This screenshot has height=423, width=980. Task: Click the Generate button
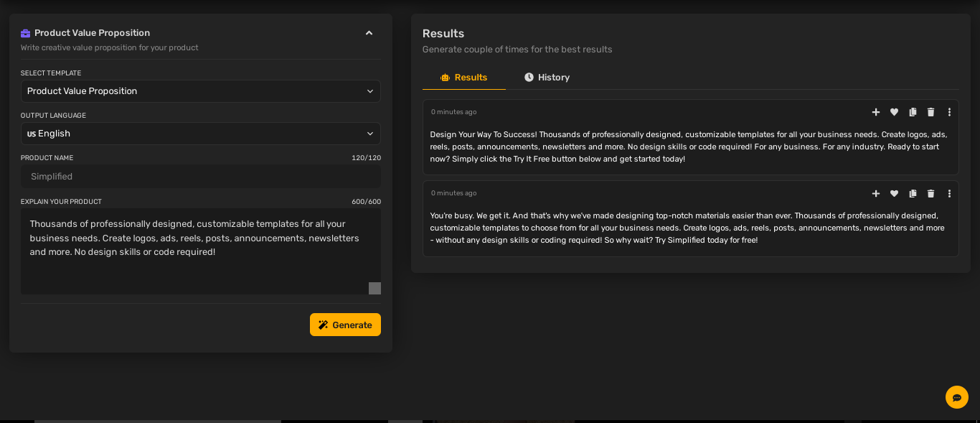[x=345, y=325]
